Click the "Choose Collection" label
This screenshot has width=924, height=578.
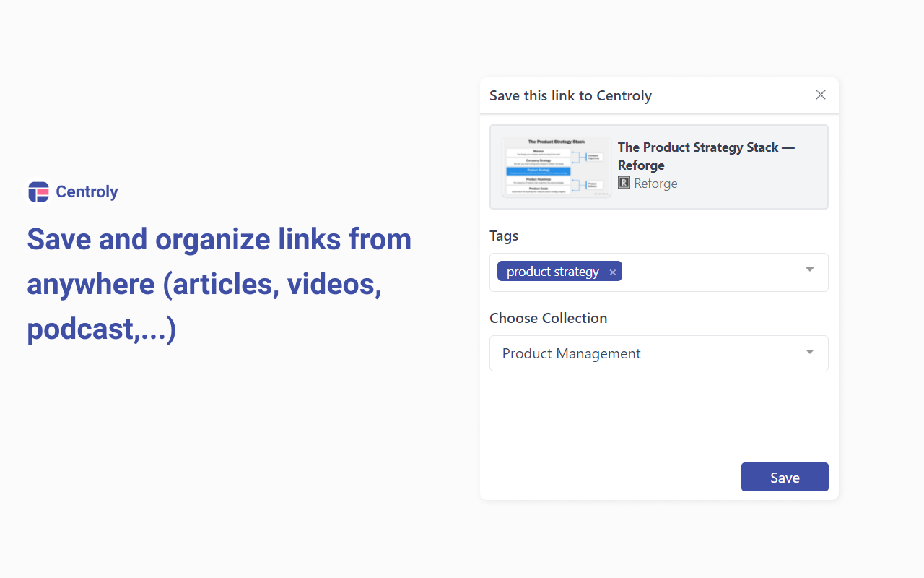(x=548, y=318)
